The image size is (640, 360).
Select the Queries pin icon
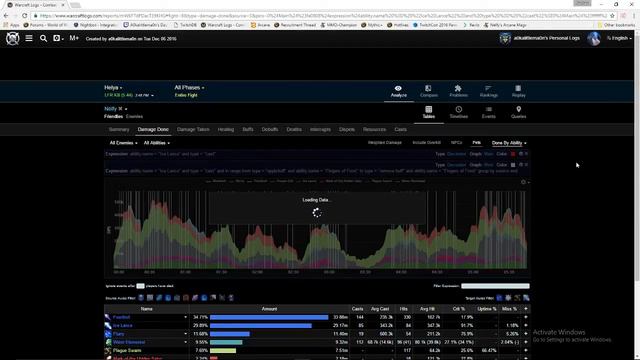click(518, 109)
